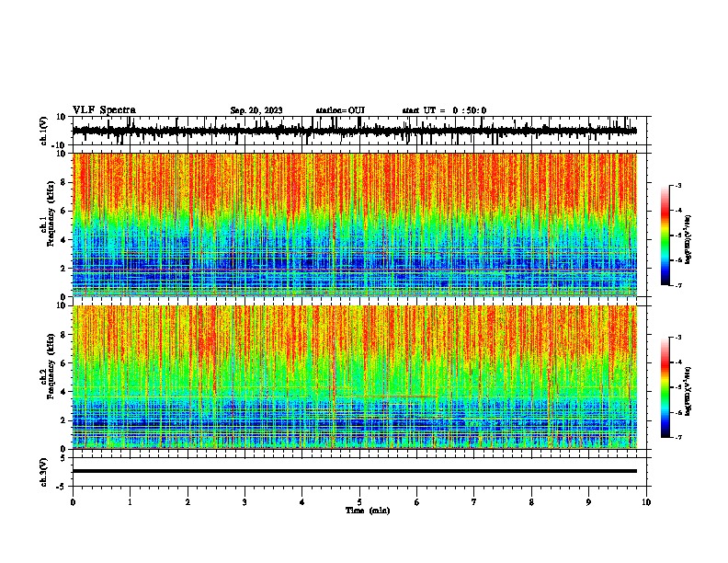Click the "VLF Spectra" plot title
Image resolution: width=728 pixels, height=563 pixels.
click(104, 110)
